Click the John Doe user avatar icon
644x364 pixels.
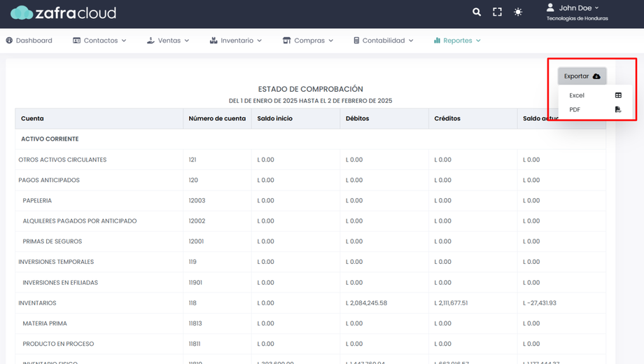[550, 8]
